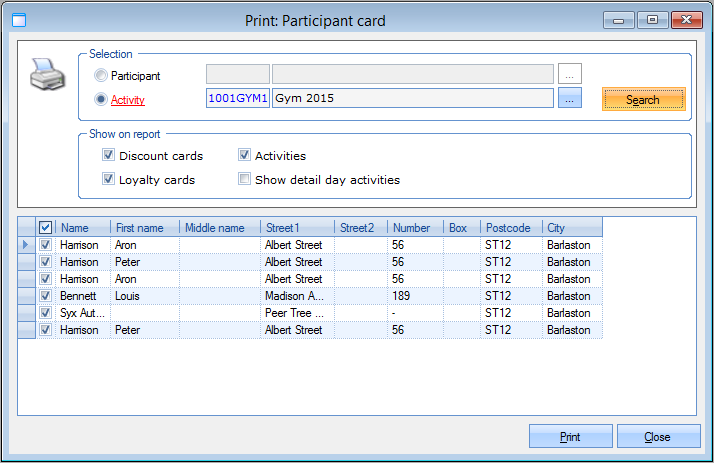Uncheck the Activities checkbox

tap(244, 156)
